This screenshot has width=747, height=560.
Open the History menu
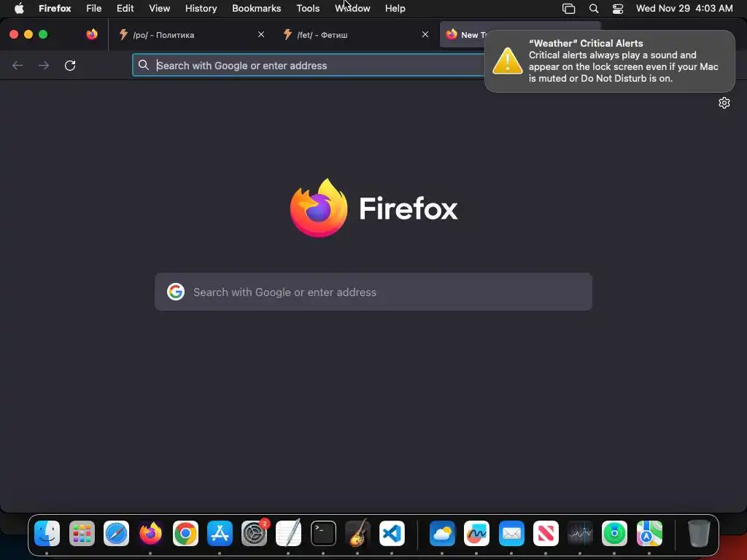click(x=201, y=9)
